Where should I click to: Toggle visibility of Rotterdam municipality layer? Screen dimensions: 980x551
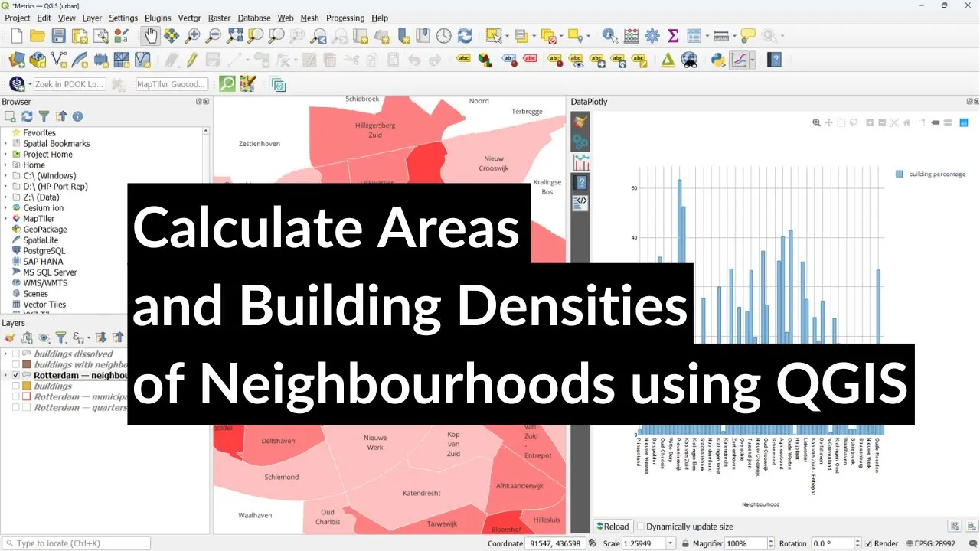(16, 397)
